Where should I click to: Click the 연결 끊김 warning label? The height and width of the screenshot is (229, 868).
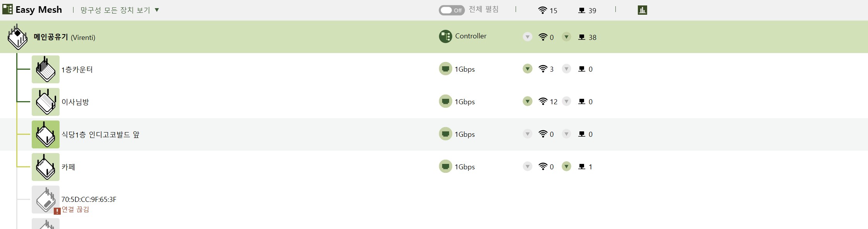click(x=75, y=210)
